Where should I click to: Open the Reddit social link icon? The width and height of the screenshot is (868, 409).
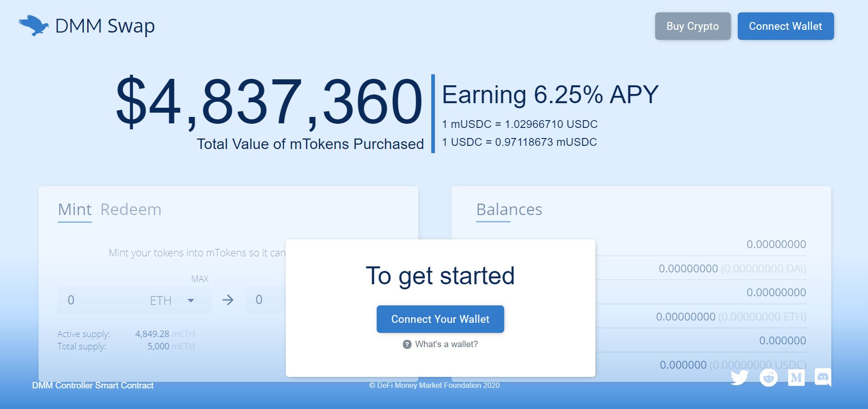coord(768,378)
